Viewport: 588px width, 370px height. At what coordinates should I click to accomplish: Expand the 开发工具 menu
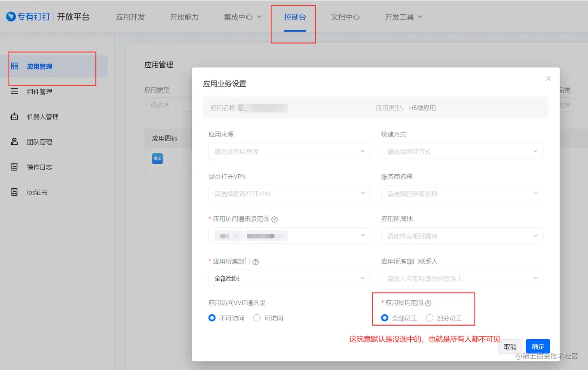coord(404,17)
